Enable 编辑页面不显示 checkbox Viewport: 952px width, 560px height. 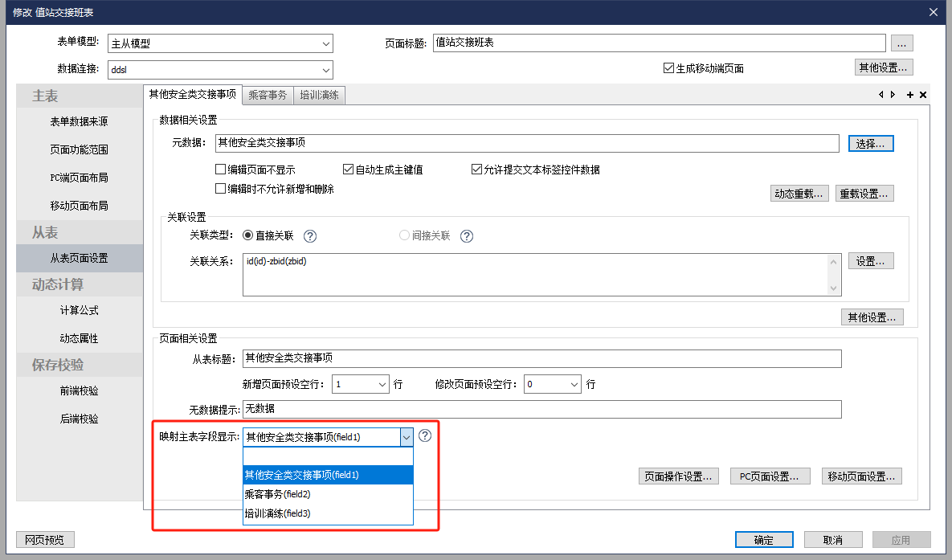[220, 170]
